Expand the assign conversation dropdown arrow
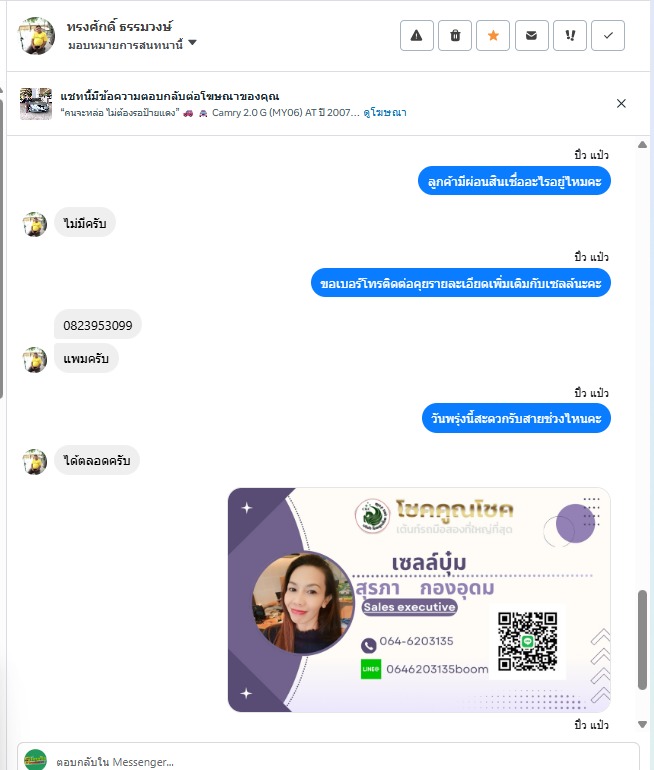654x770 pixels. [192, 43]
